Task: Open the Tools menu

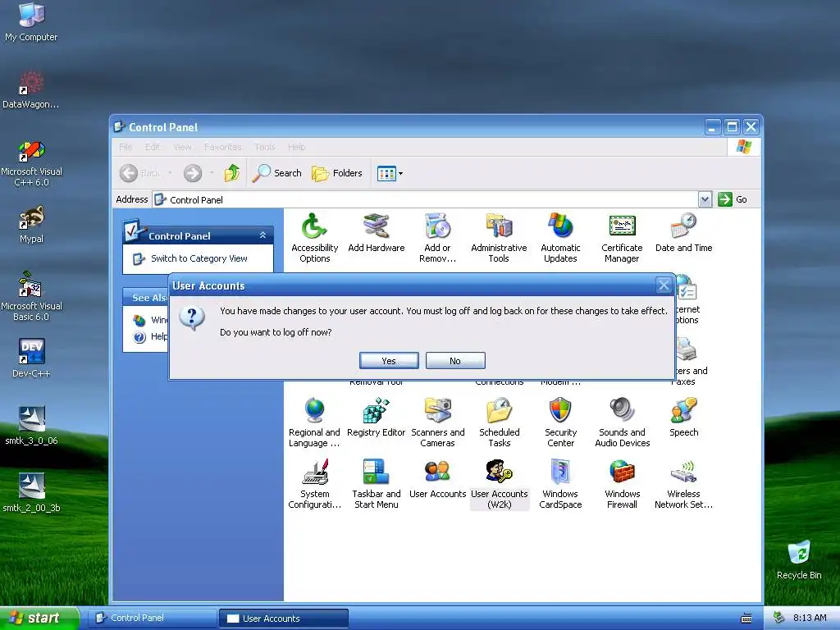Action: point(265,147)
